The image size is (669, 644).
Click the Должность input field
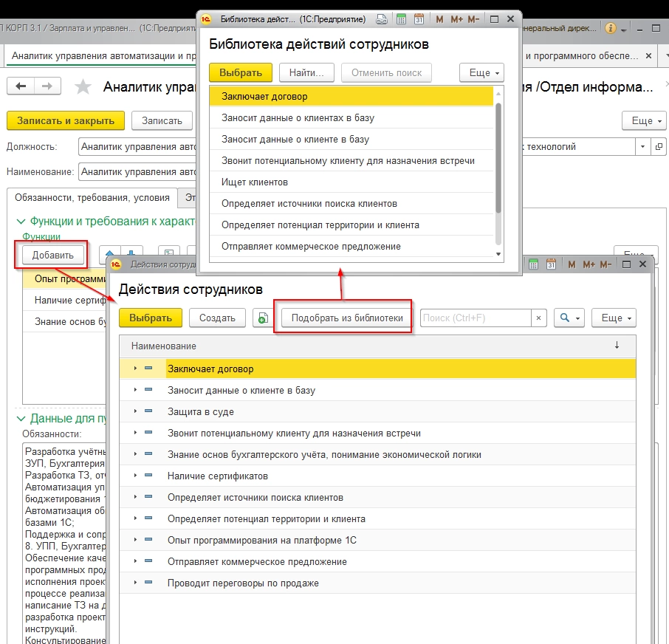pos(137,147)
